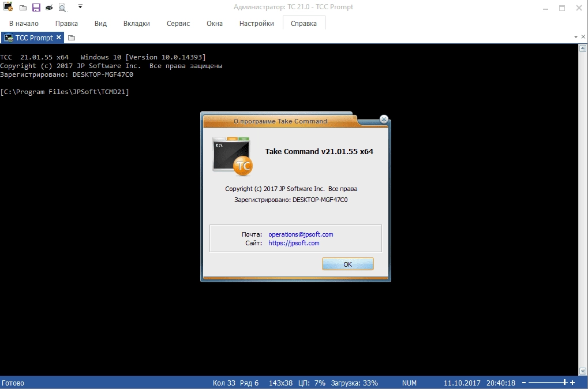Viewport: 588px width, 389px height.
Task: Click the «Кол 33» column indicator in status bar
Action: 224,383
